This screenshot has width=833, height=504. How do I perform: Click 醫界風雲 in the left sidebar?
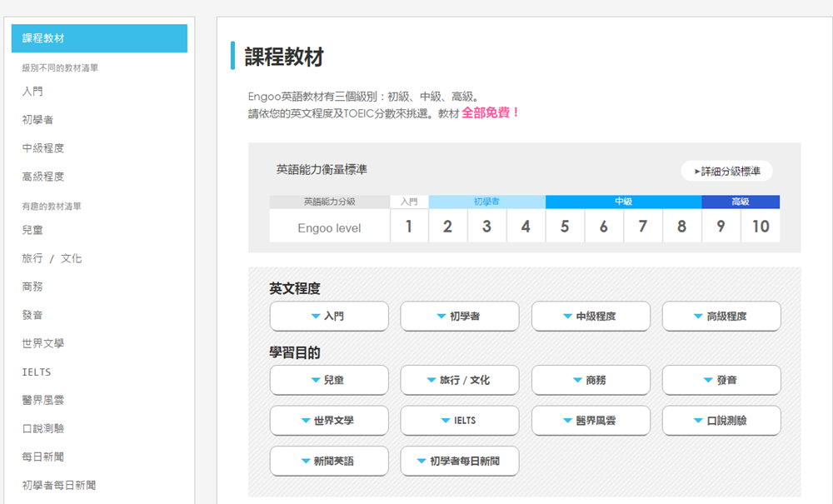[43, 400]
